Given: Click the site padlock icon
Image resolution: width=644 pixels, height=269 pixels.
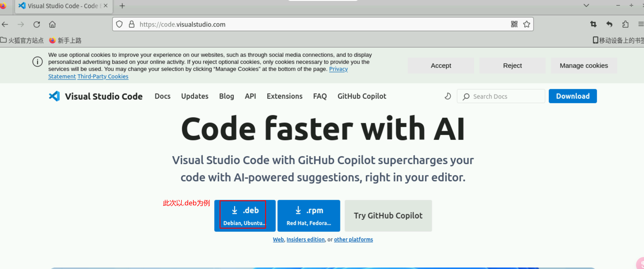Looking at the screenshot, I should pos(132,24).
